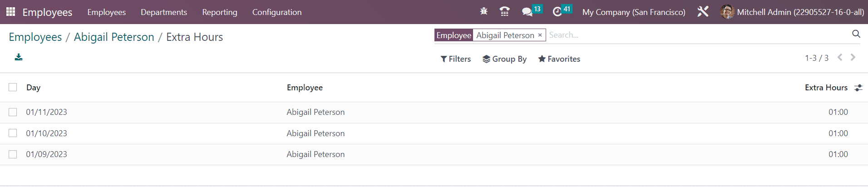The height and width of the screenshot is (187, 868).
Task: Open optional columns adjuster icon
Action: pyautogui.click(x=858, y=88)
